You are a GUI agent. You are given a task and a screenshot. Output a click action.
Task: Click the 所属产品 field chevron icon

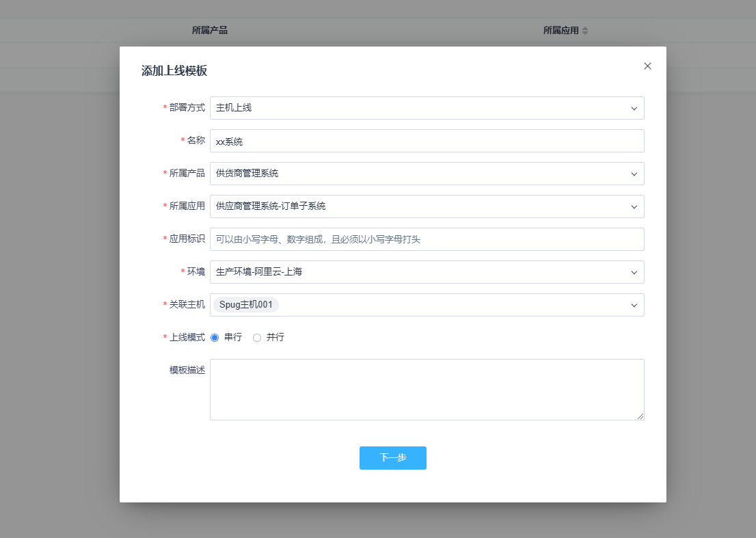[x=634, y=174]
